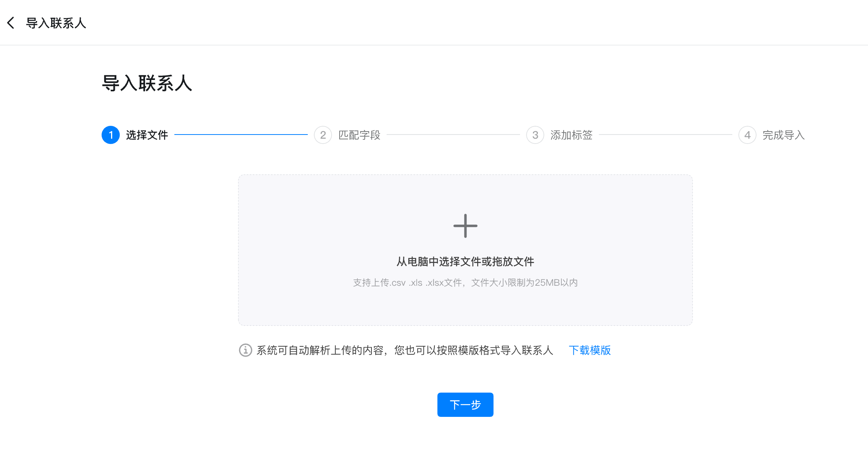This screenshot has width=868, height=454.
Task: Select the 添加标签 step label
Action: coord(572,135)
